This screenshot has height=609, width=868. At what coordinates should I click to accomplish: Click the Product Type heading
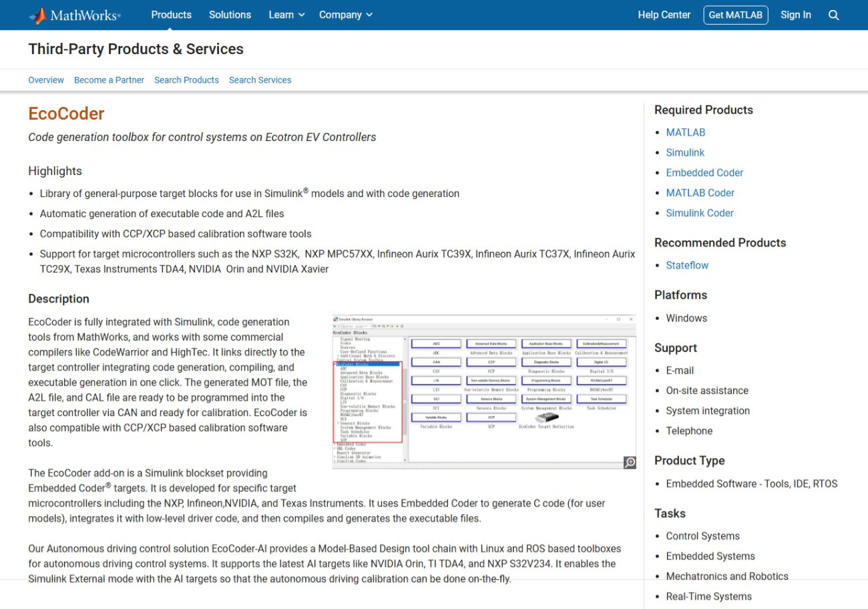click(690, 461)
